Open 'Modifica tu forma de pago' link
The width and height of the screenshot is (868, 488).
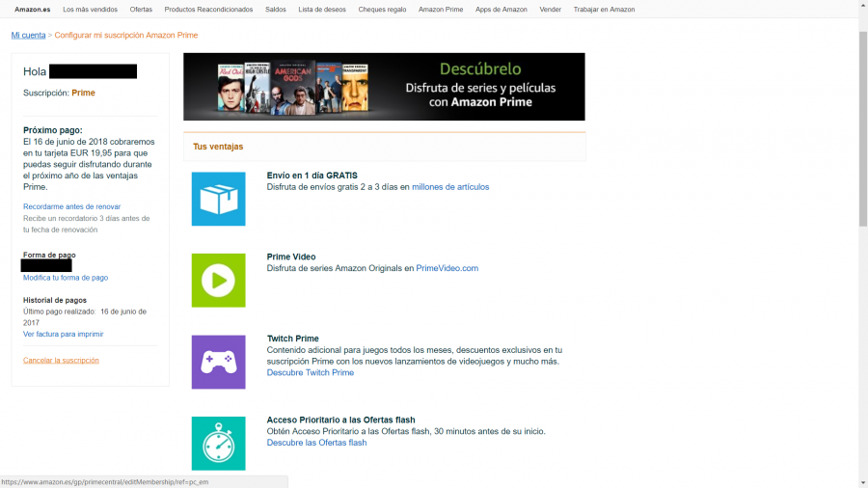66,278
